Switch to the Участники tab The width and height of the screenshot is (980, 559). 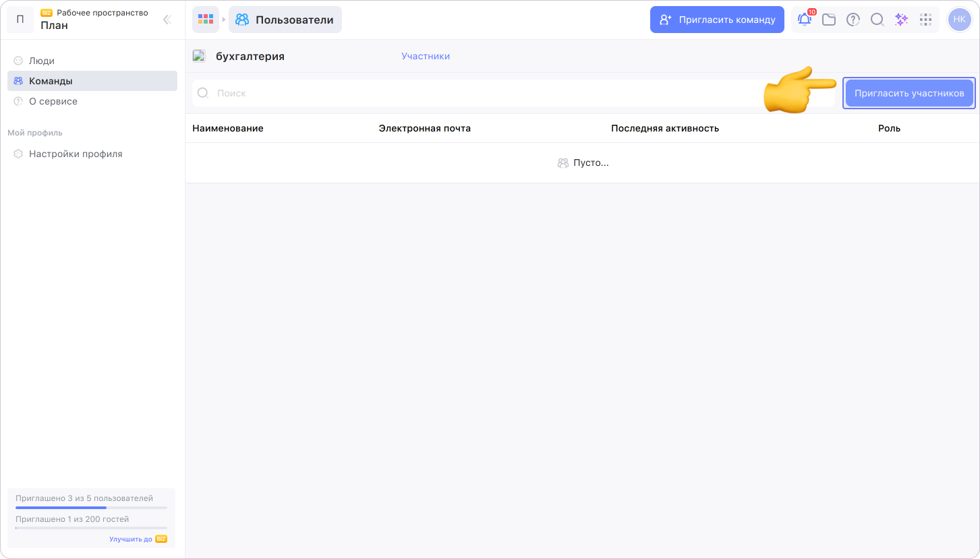tap(425, 56)
